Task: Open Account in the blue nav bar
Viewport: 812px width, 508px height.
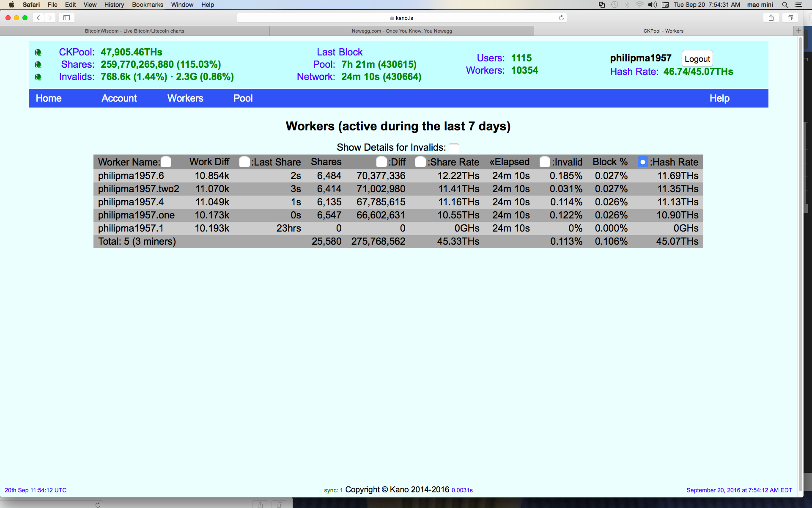Action: (x=119, y=98)
